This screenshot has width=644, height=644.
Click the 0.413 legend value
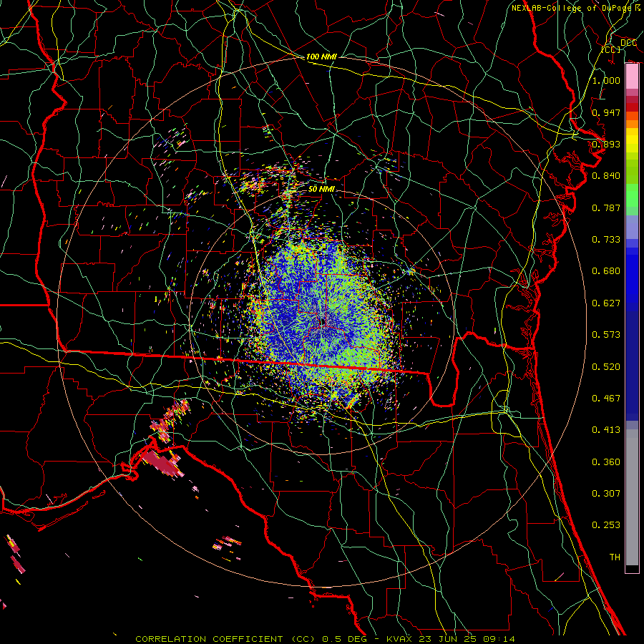pos(606,430)
